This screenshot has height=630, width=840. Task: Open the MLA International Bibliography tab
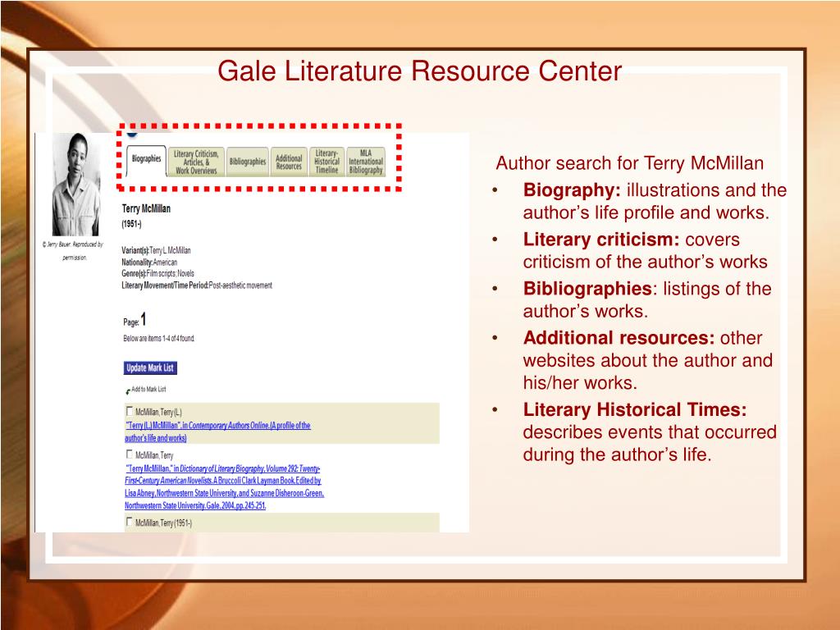click(x=366, y=162)
